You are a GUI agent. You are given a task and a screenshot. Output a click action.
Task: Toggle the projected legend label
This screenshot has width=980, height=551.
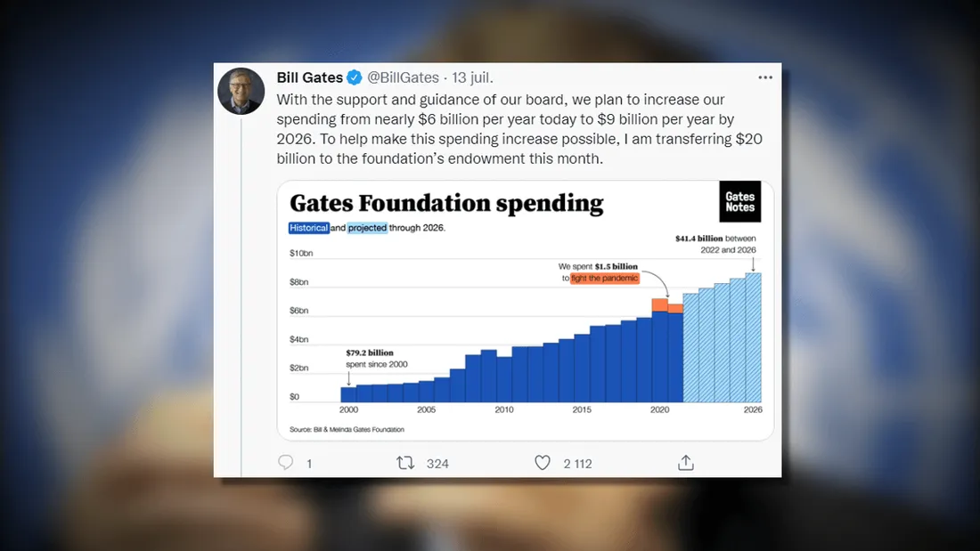coord(366,228)
